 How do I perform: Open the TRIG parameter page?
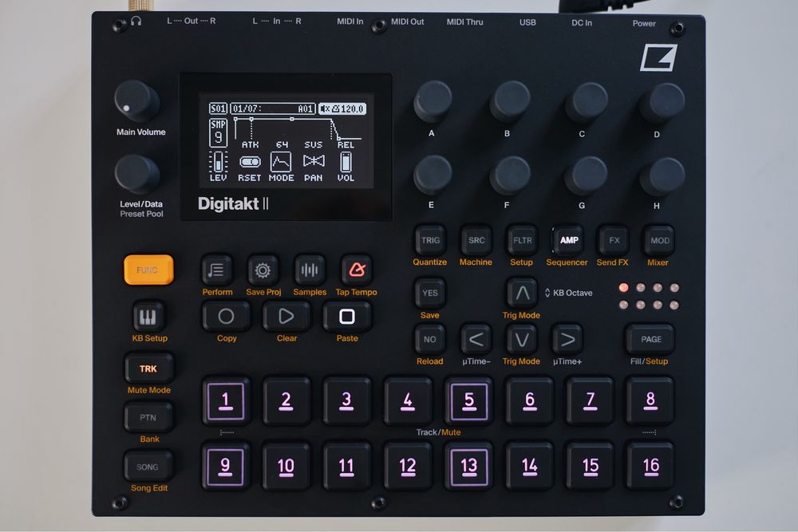[x=430, y=240]
